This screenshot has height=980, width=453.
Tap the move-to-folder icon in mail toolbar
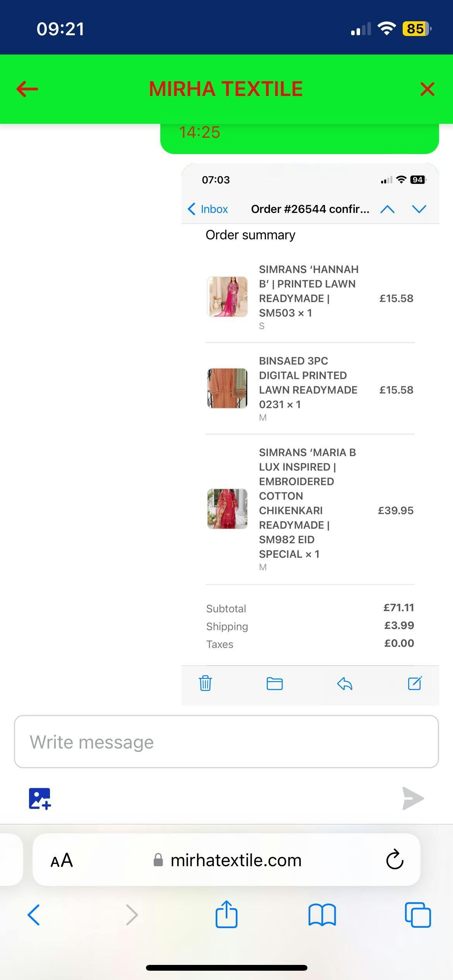coord(275,684)
